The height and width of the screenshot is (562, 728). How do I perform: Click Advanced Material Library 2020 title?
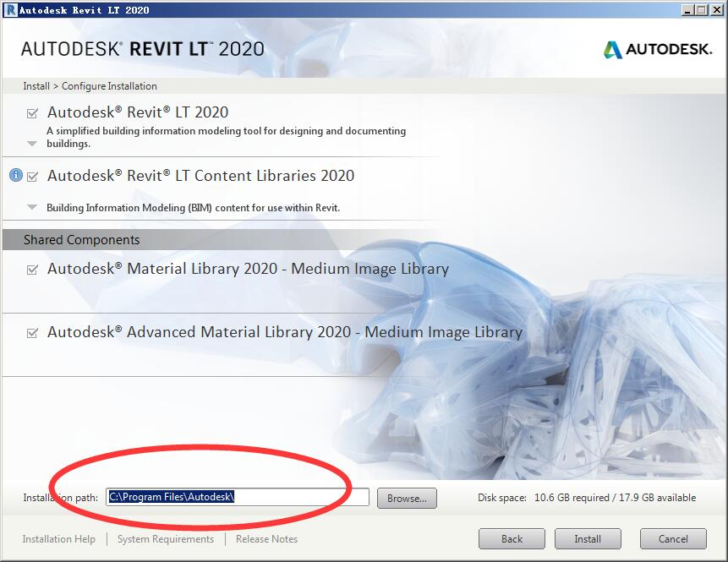[x=285, y=332]
